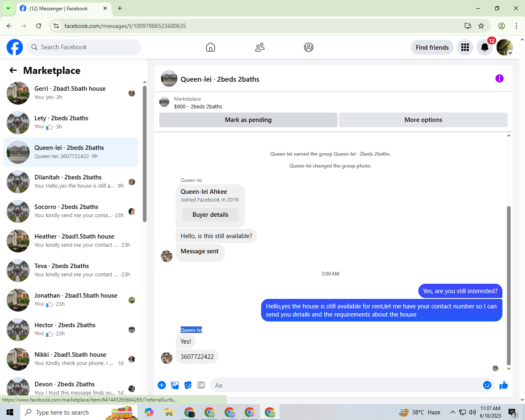Click Mark as pending button
525x420 pixels.
pyautogui.click(x=248, y=120)
